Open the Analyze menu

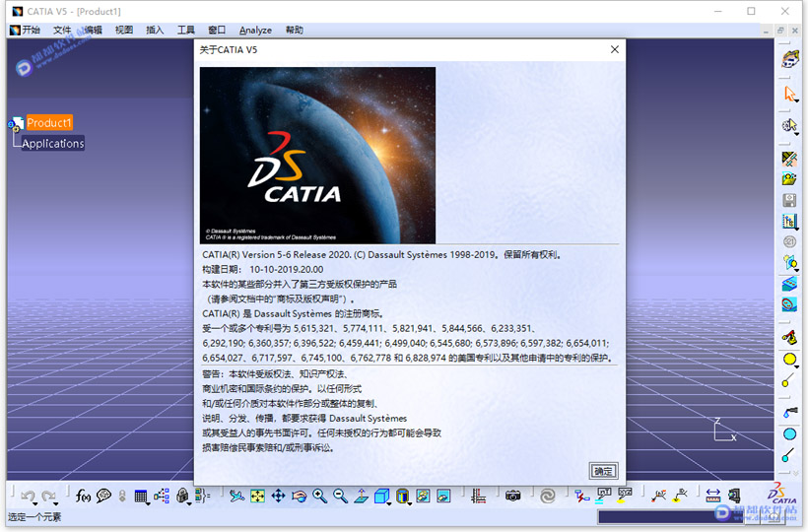point(255,30)
